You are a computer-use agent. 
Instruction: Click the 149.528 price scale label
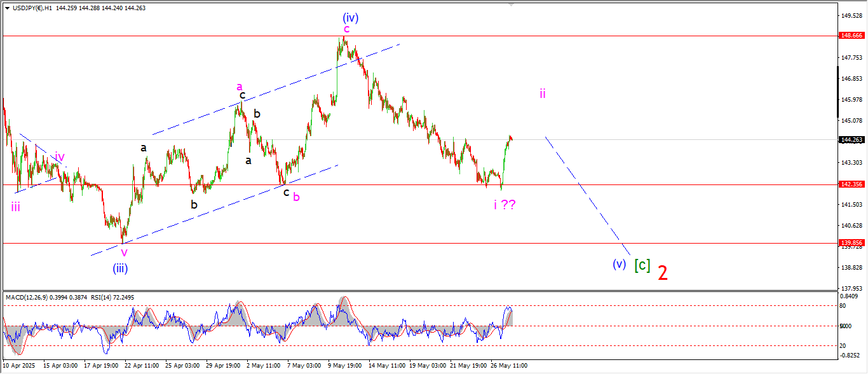pos(850,15)
